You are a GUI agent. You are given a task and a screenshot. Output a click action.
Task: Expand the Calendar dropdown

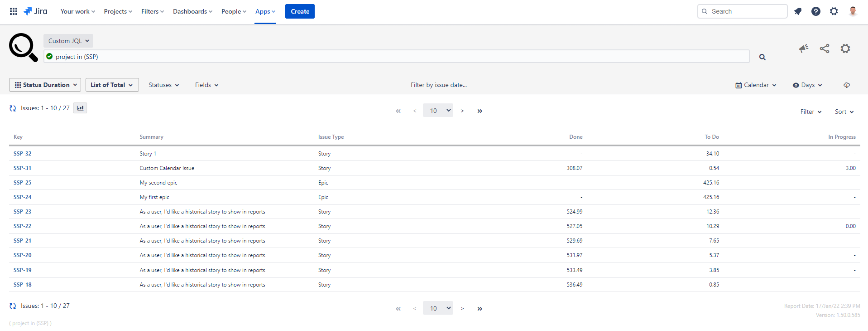756,85
